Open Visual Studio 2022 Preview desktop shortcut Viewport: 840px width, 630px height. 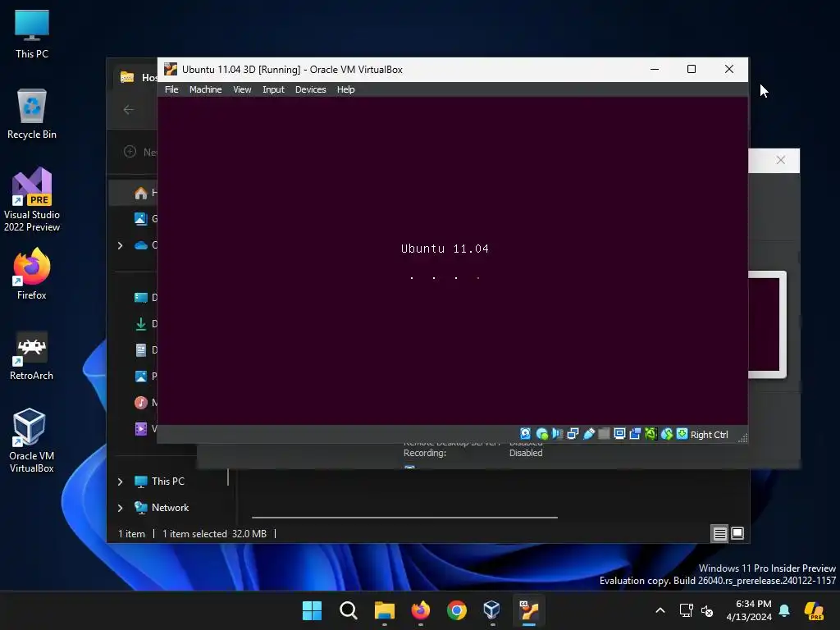32,200
